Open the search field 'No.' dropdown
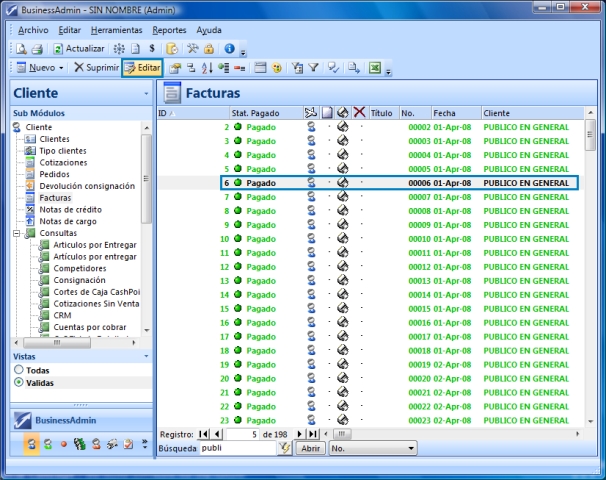The height and width of the screenshot is (480, 606). coord(413,449)
